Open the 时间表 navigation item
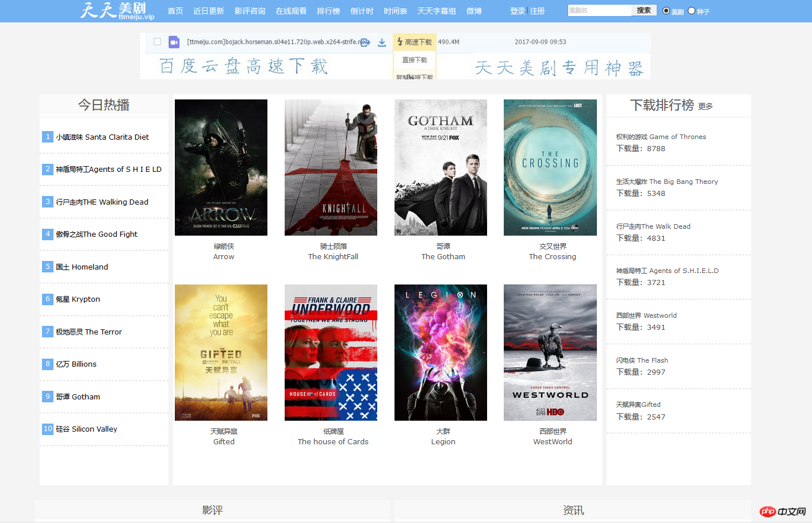812x523 pixels. [x=395, y=11]
